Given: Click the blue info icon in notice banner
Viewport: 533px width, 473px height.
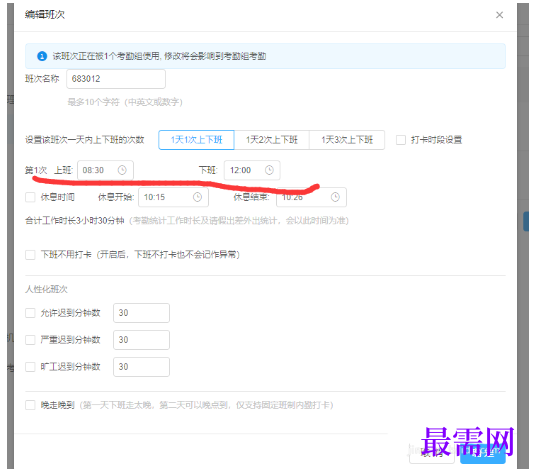Looking at the screenshot, I should point(42,56).
